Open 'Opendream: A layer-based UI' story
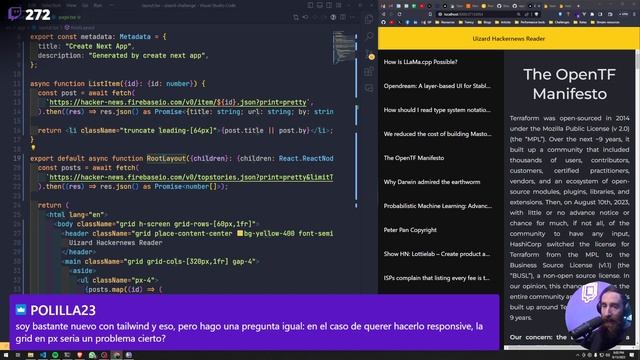Viewport: 640px width, 360px height. point(437,86)
